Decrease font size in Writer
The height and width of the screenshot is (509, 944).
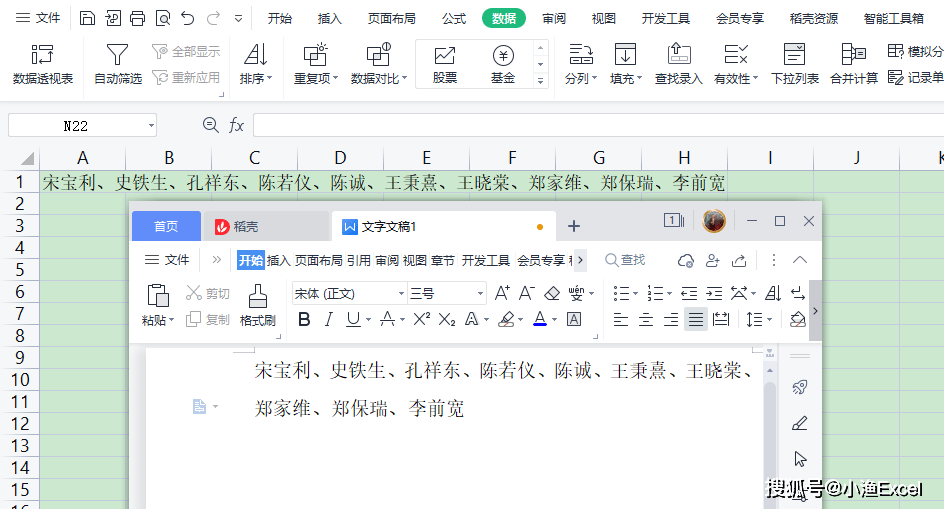[527, 293]
